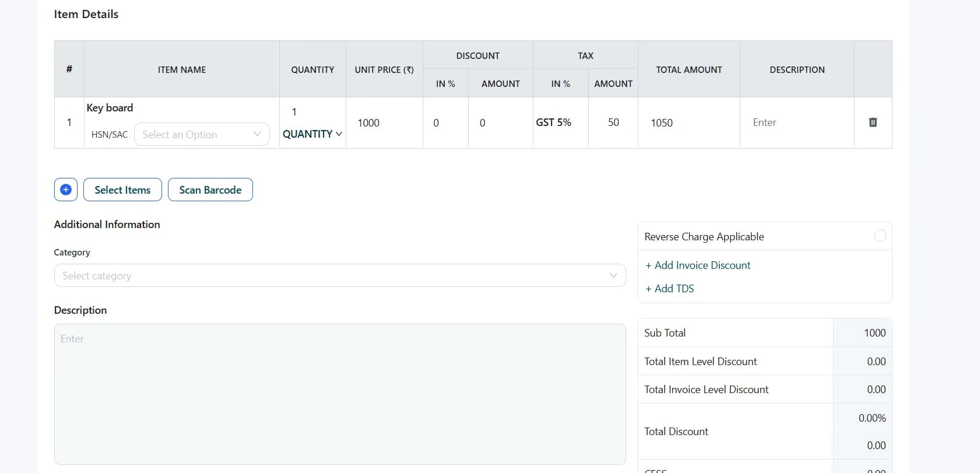The image size is (980, 473).
Task: Click the UNIT PRICE (₹) column header
Action: tap(384, 69)
